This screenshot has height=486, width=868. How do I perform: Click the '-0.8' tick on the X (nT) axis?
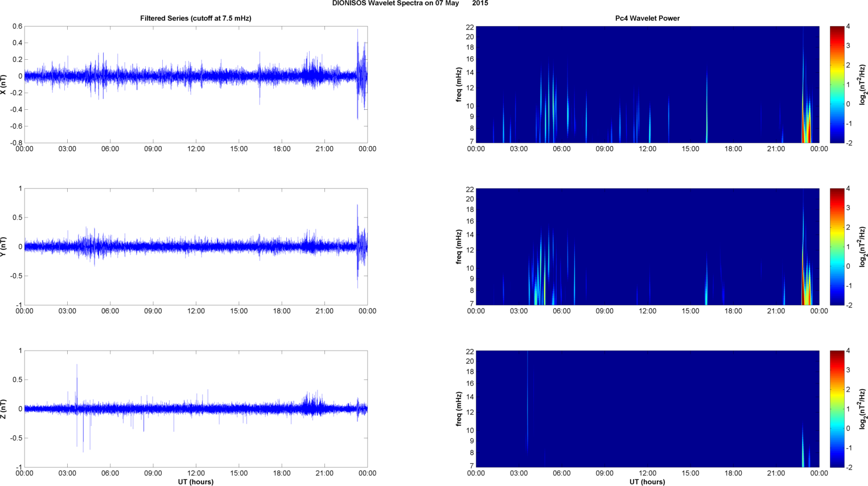[16, 143]
